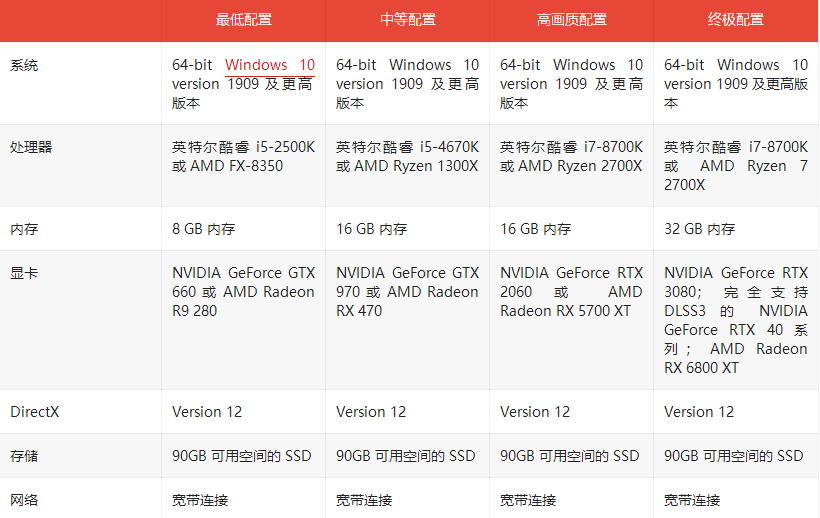Open the red Windows 10 link
Viewport: 820px width, 518px height.
point(270,65)
